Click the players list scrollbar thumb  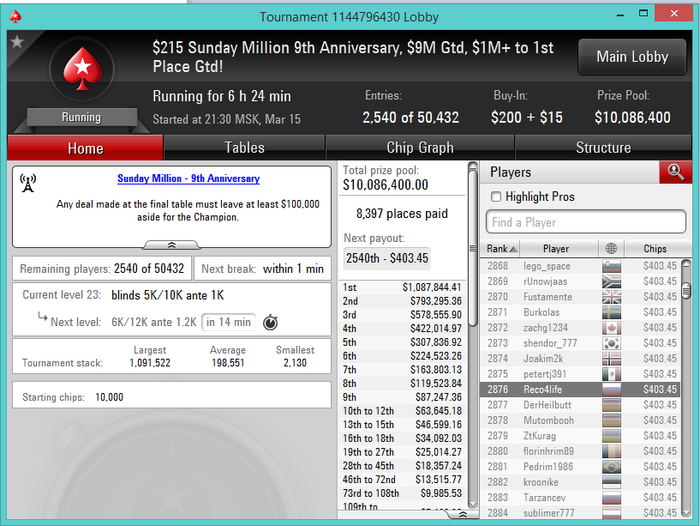[686, 290]
